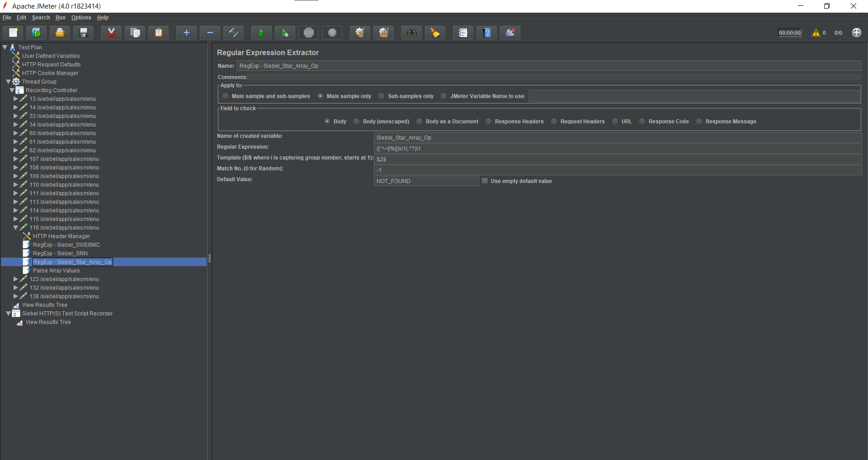This screenshot has width=868, height=460.
Task: Click the Name of created variable field
Action: pyautogui.click(x=618, y=137)
